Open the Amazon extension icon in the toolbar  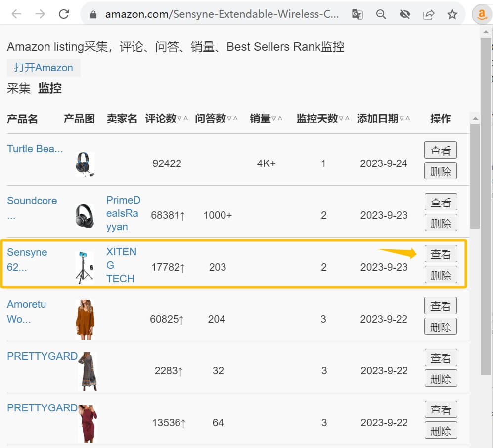[482, 14]
